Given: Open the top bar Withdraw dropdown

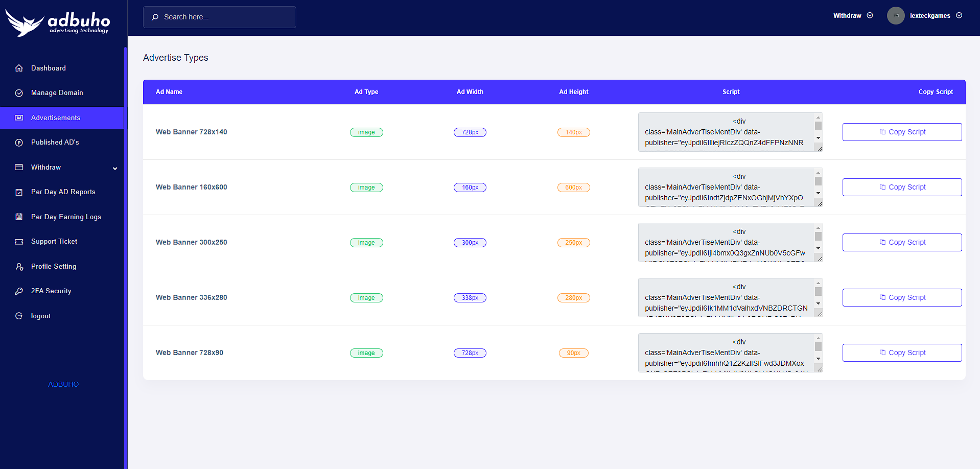Looking at the screenshot, I should [853, 16].
